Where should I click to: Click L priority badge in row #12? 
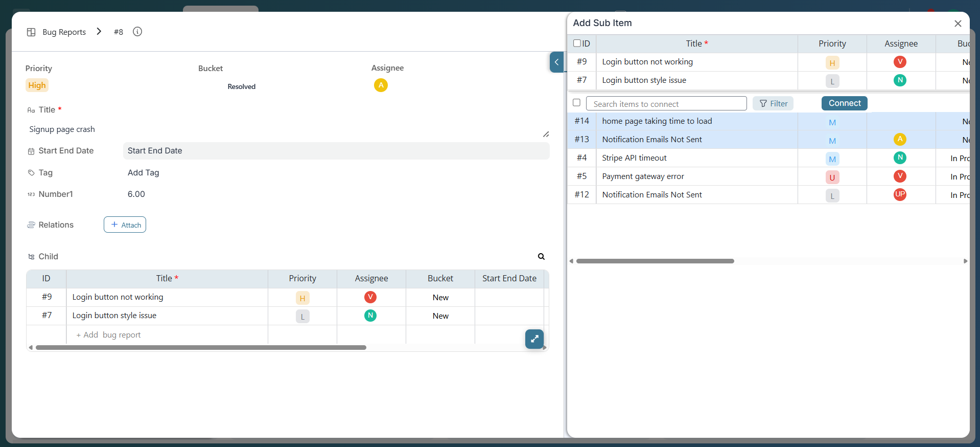(832, 196)
